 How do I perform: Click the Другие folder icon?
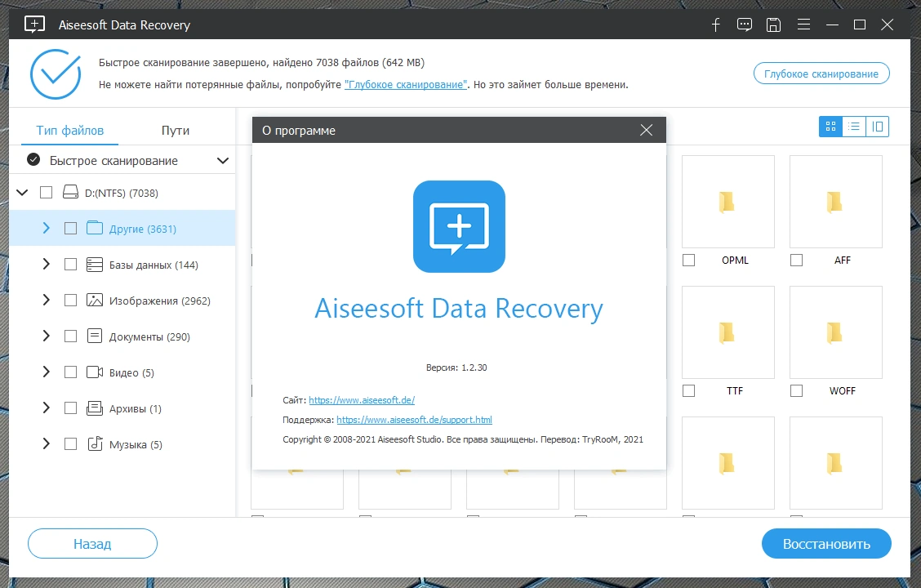coord(95,228)
